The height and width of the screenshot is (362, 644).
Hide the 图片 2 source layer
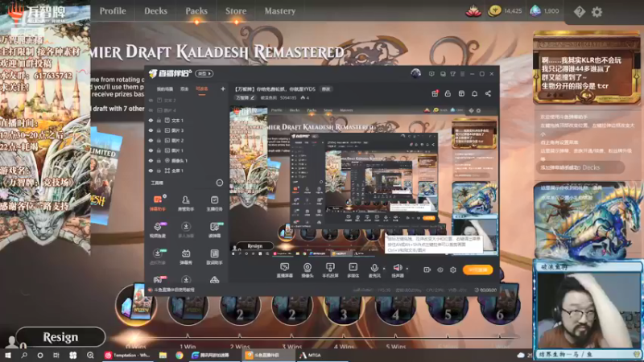151,140
